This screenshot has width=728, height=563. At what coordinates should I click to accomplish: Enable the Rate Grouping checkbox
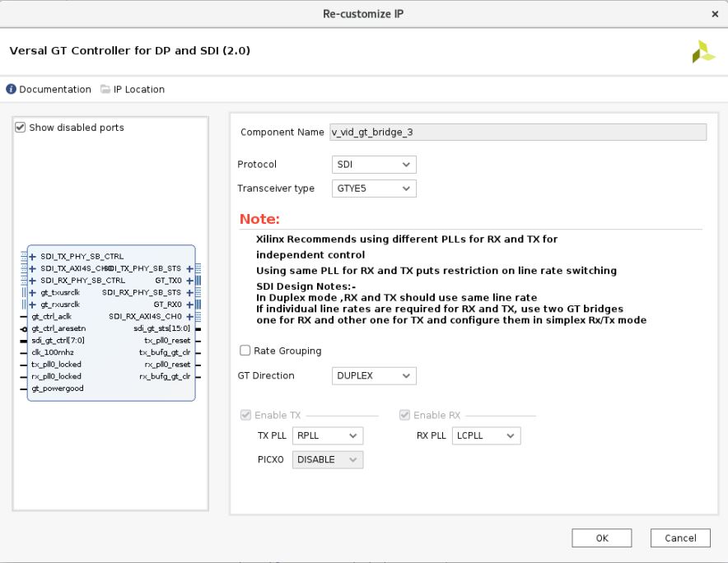[245, 351]
